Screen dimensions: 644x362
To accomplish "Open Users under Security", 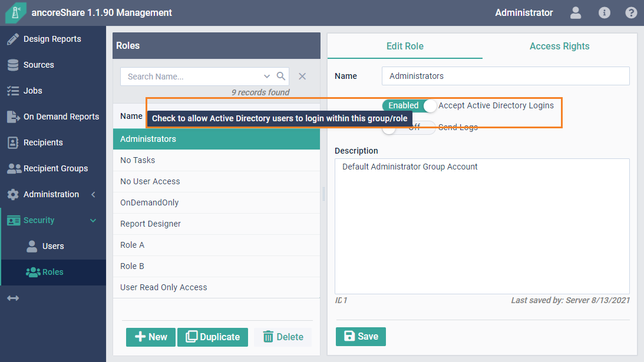I will [53, 246].
